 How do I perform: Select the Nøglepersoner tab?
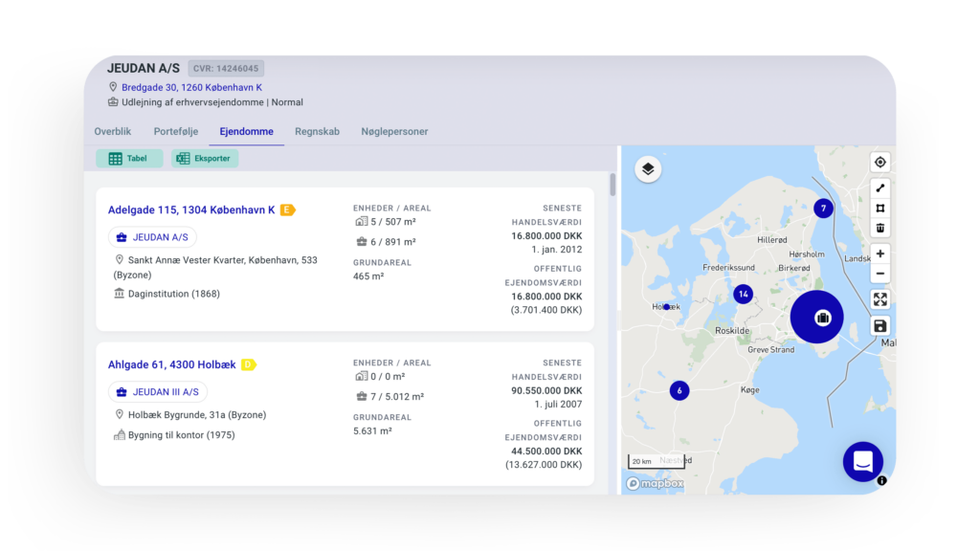coord(394,132)
